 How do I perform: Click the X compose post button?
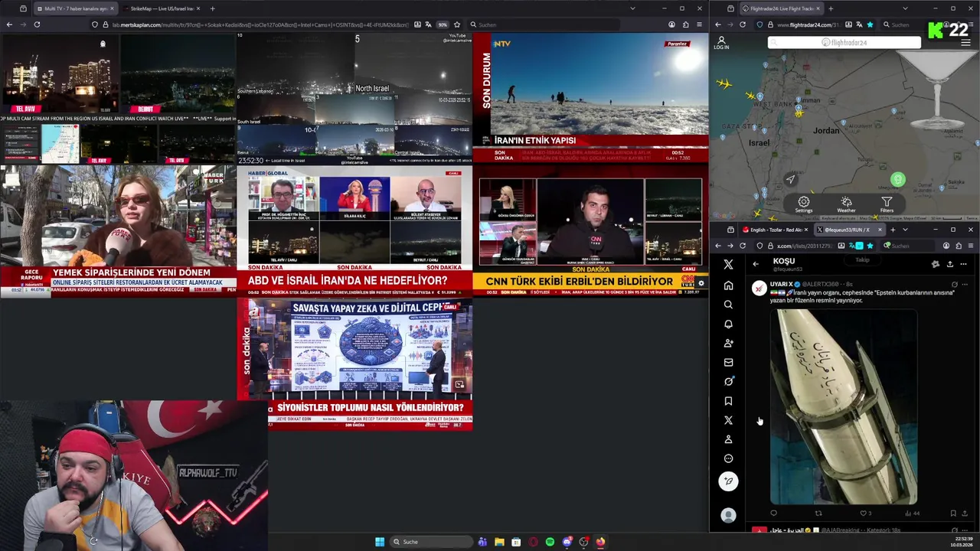click(728, 481)
